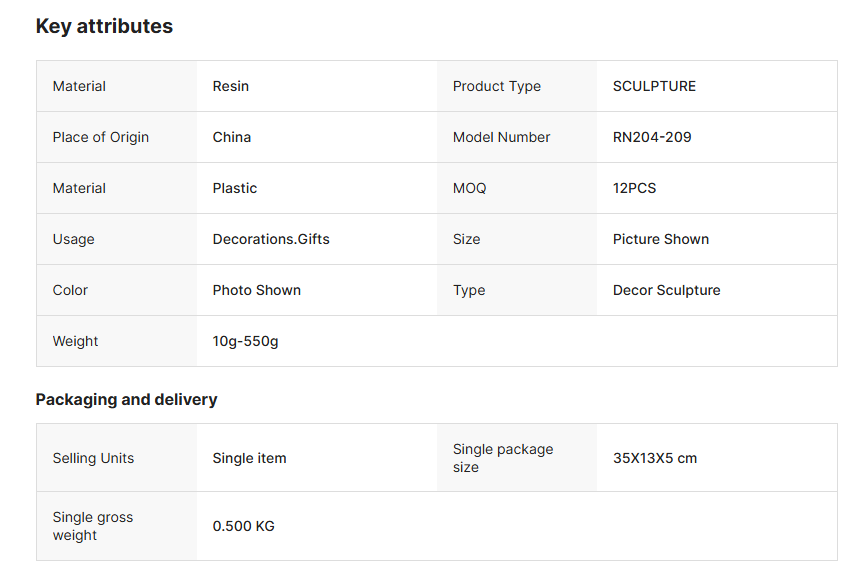Select the Decorations.Gifts usage value
This screenshot has width=853, height=570.
(271, 239)
